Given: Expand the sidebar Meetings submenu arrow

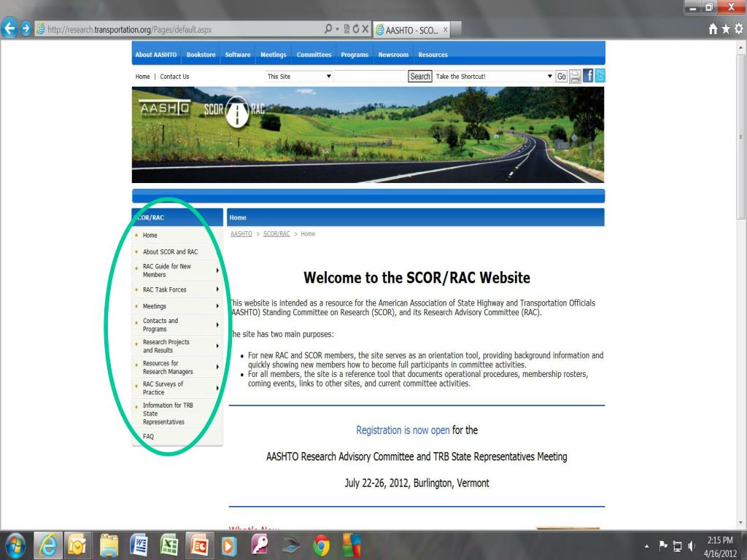Looking at the screenshot, I should (x=217, y=306).
